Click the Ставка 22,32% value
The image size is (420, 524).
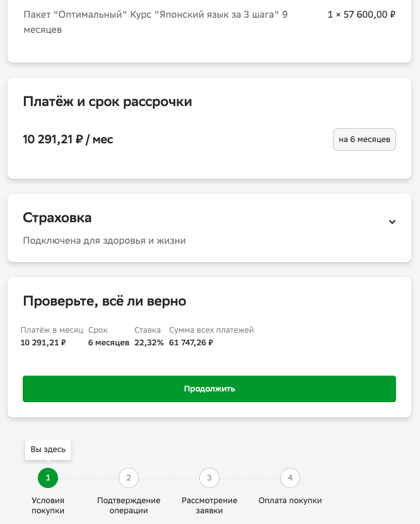click(x=149, y=343)
